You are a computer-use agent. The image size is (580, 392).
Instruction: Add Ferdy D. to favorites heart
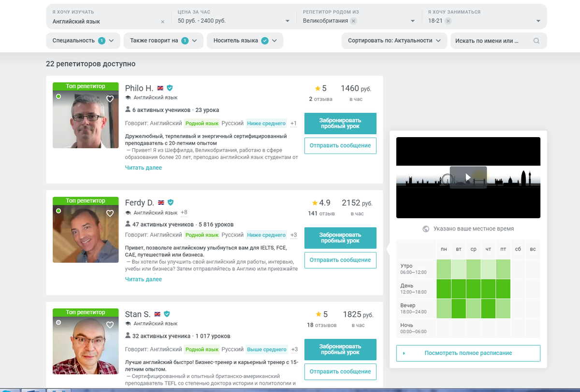pos(110,213)
